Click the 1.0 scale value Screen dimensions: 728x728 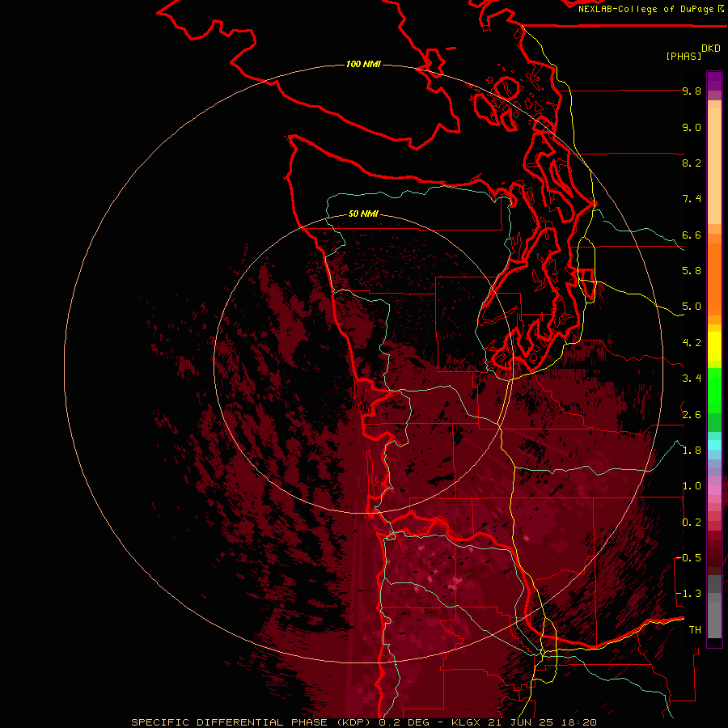[x=692, y=486]
